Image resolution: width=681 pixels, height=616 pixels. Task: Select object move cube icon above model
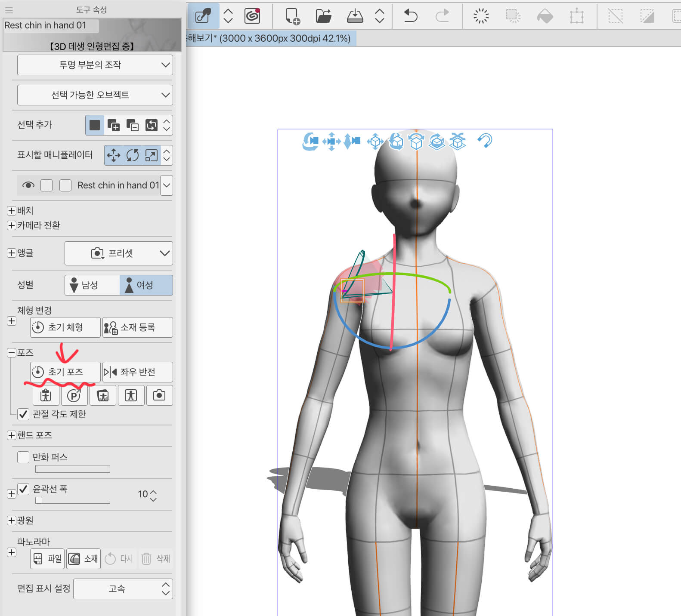click(375, 141)
